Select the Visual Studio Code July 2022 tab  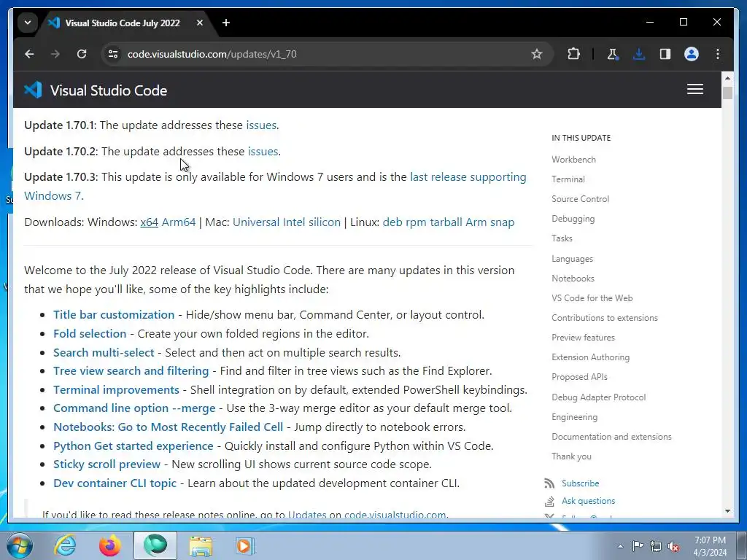pyautogui.click(x=123, y=23)
